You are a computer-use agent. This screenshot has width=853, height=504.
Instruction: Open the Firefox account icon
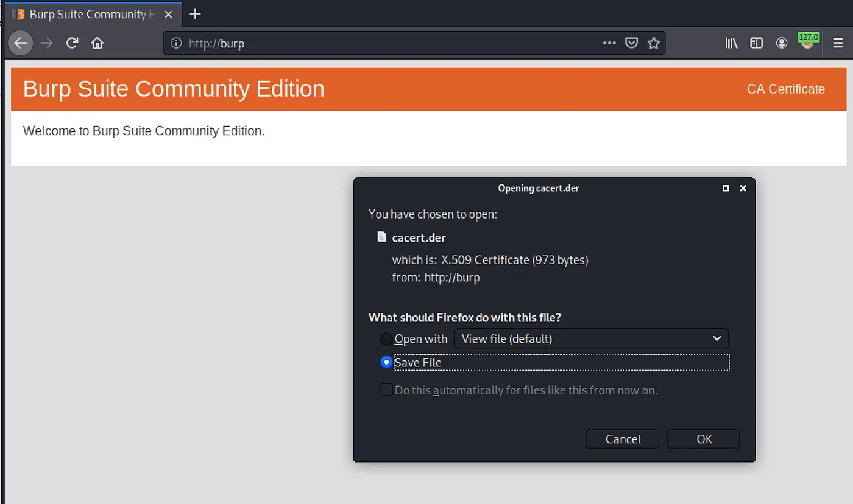tap(782, 43)
